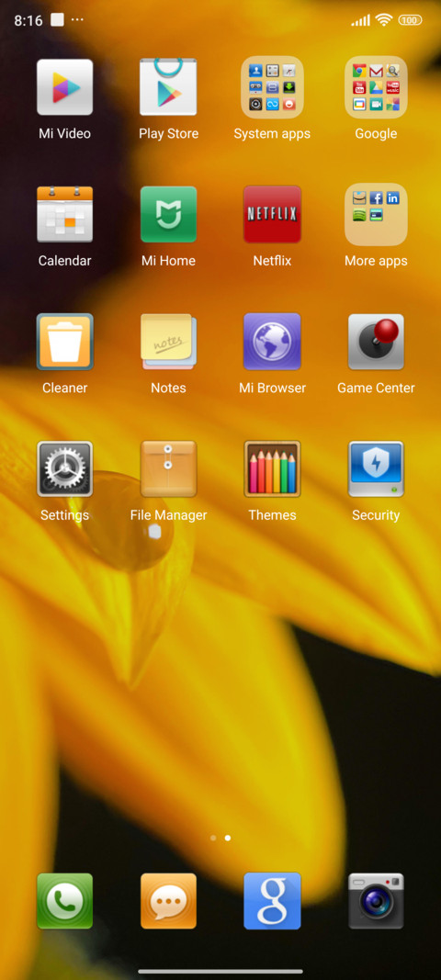The image size is (441, 980).
Task: Open the Phone dialer in dock
Action: point(64,901)
